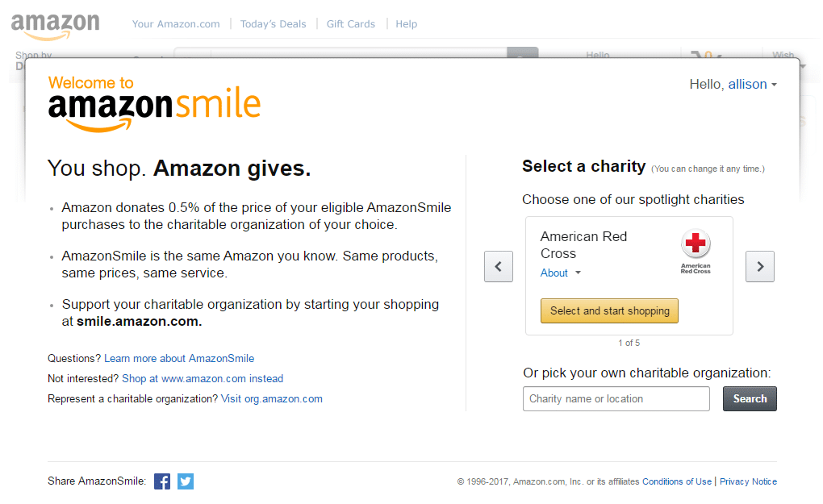Click the AmazonSmile logo
Screen dimensions: 823x504
point(154,104)
